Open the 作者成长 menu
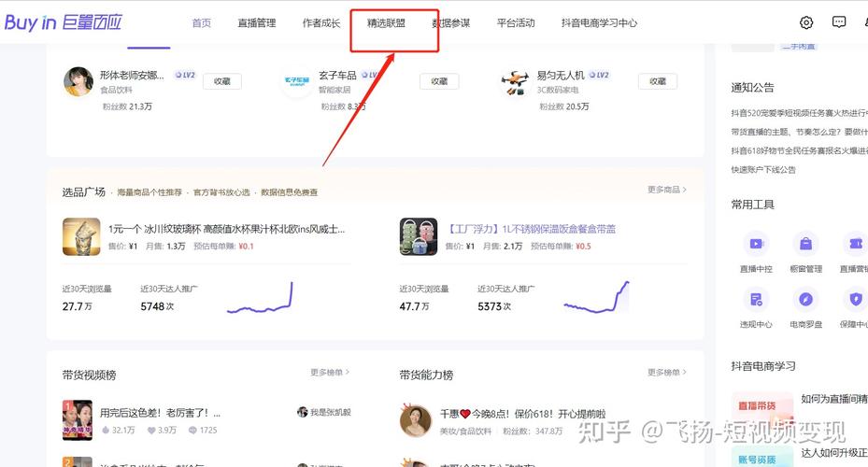The height and width of the screenshot is (467, 868). 321,23
